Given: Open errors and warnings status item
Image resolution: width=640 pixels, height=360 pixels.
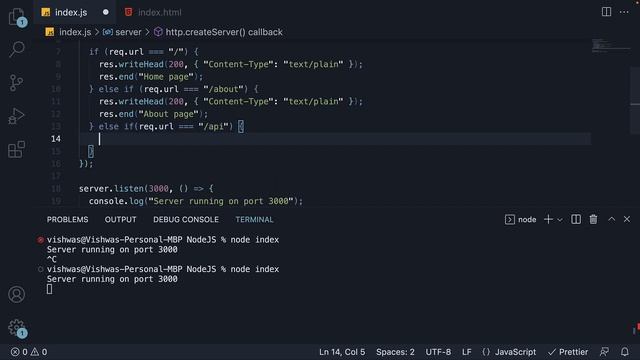Looking at the screenshot, I should click(x=29, y=352).
